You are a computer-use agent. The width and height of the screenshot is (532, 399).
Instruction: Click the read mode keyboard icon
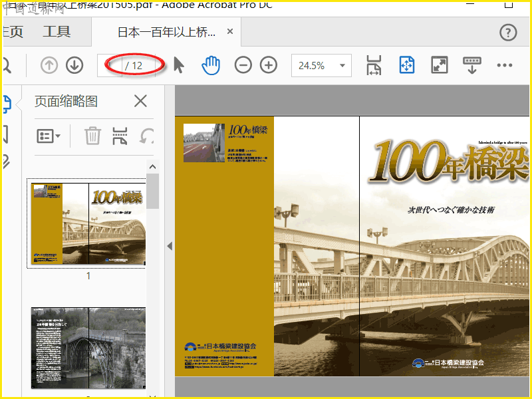472,65
